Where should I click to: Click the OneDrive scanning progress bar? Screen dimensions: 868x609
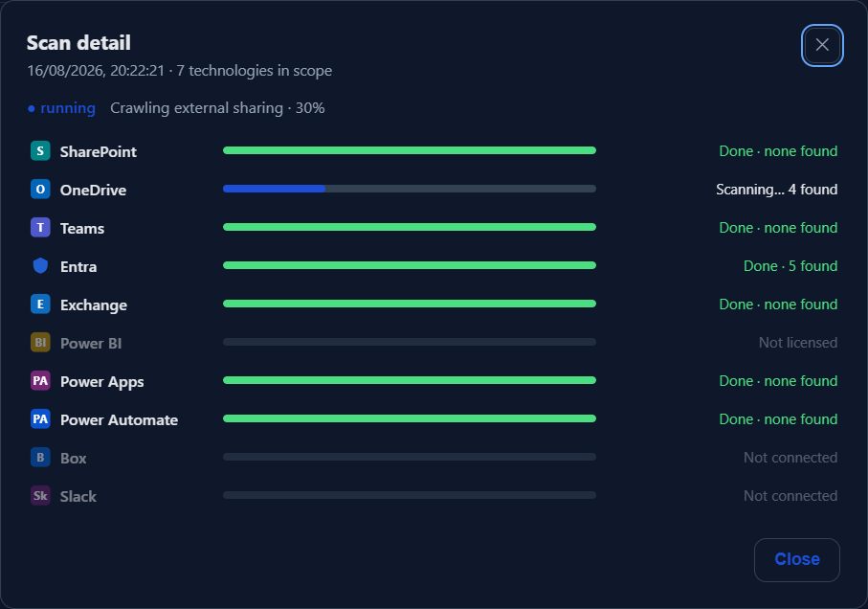(409, 189)
